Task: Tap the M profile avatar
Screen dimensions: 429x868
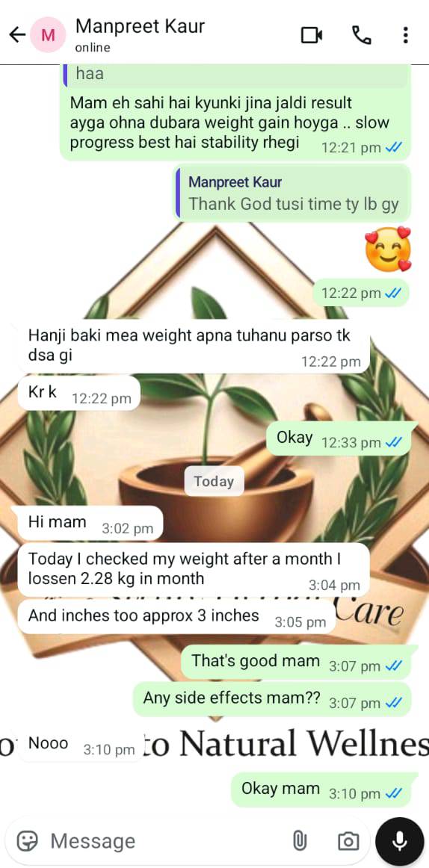Action: 48,35
